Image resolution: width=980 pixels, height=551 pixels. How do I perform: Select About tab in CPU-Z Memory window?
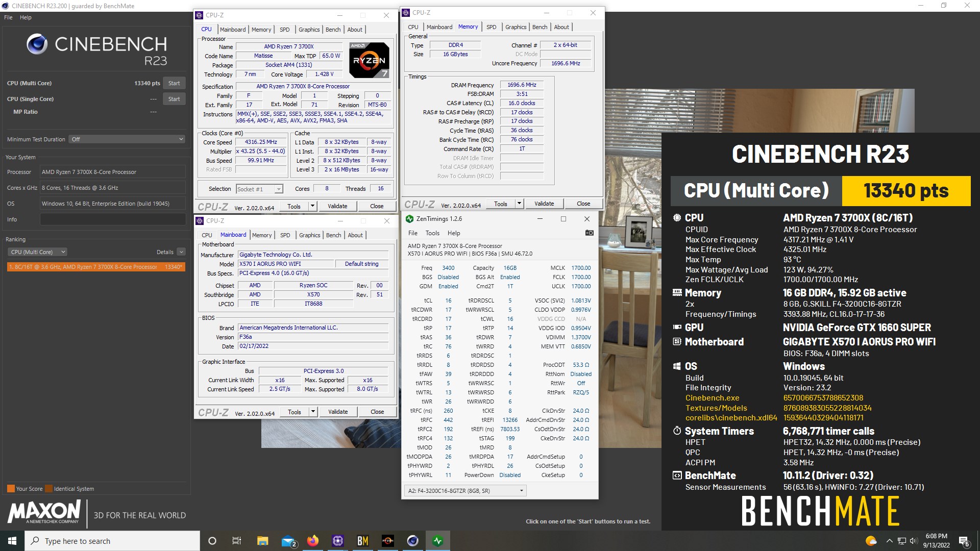pyautogui.click(x=561, y=27)
